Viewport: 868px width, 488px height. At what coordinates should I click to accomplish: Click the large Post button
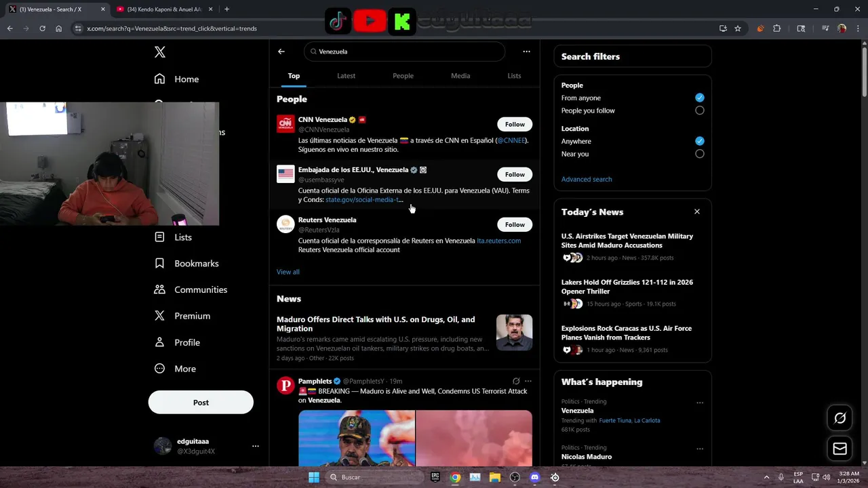coord(201,403)
